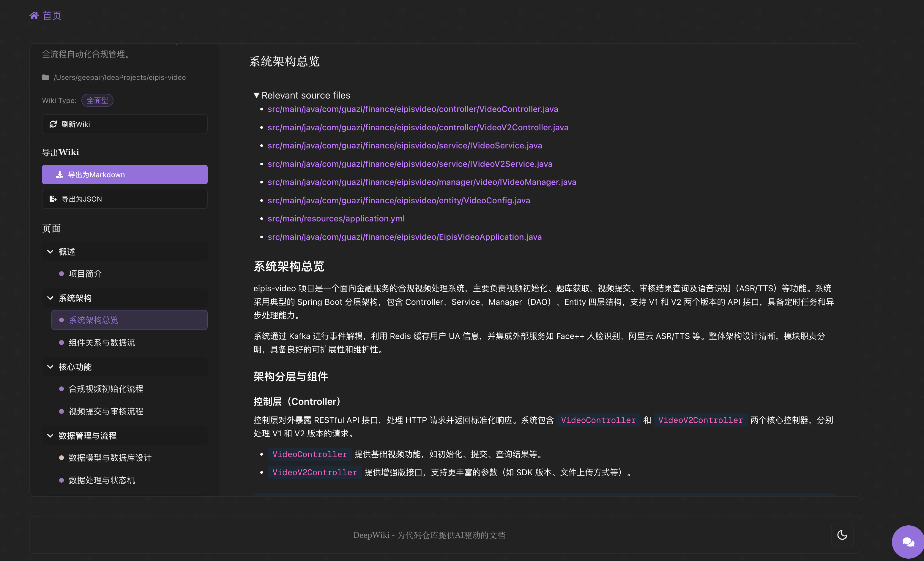
Task: Click the bullet dot next to 项目简介
Action: click(62, 274)
